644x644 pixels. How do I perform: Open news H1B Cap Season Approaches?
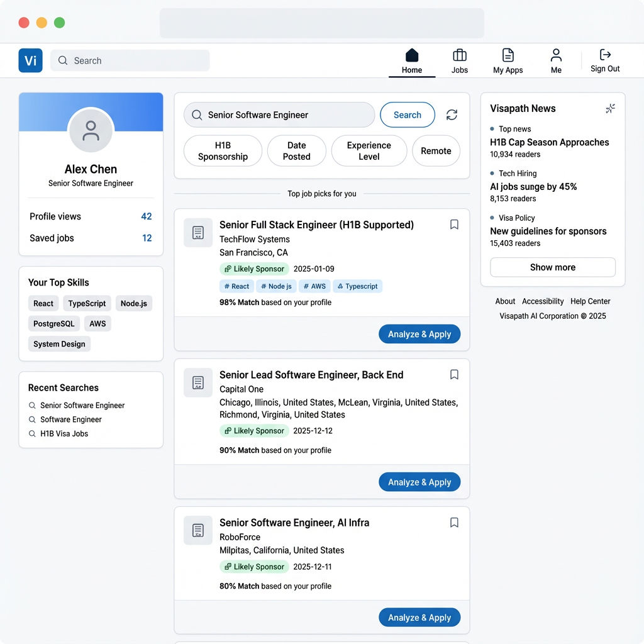point(549,142)
